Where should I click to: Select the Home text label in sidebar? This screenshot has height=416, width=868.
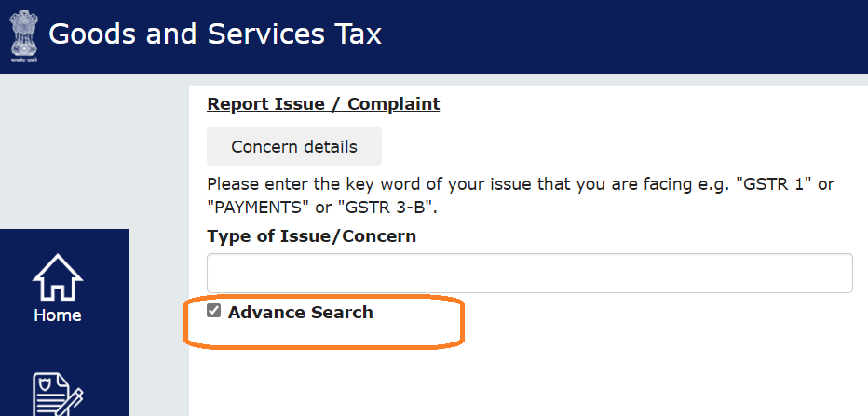point(58,315)
